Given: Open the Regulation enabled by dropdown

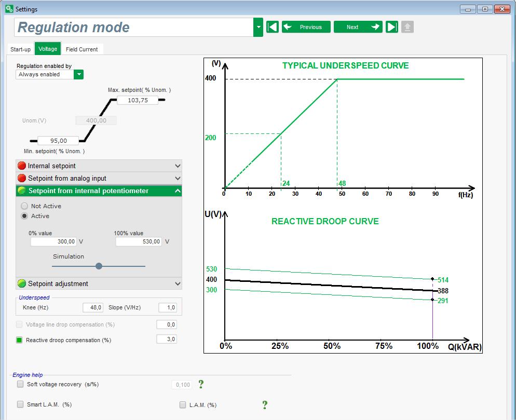Looking at the screenshot, I should click(x=79, y=74).
